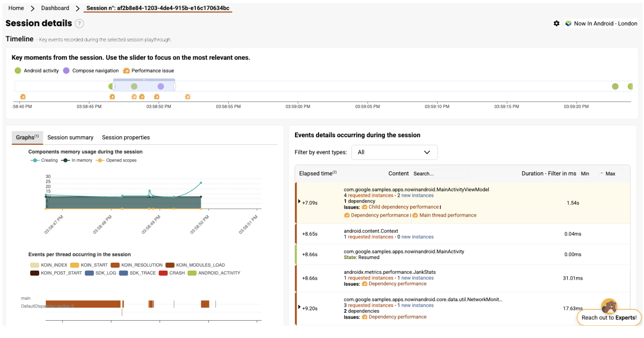Click the mascot icon above Reach out to Experts
This screenshot has width=644, height=338.
[x=609, y=306]
